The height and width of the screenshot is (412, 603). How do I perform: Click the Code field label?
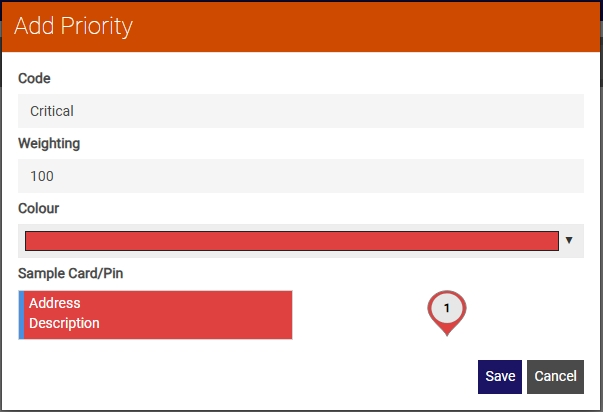pyautogui.click(x=34, y=78)
